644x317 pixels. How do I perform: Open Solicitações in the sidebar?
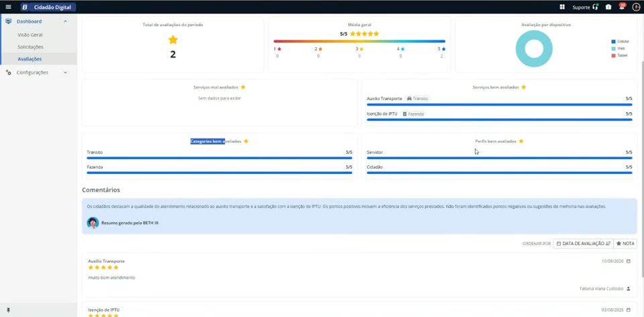[30, 47]
